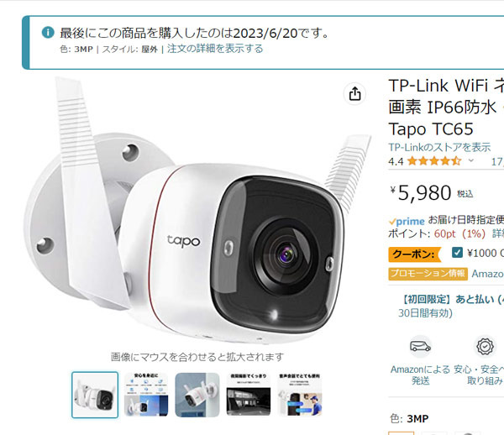This screenshot has height=435, width=504.
Task: Select the voice call feature thumbnail
Action: point(300,395)
